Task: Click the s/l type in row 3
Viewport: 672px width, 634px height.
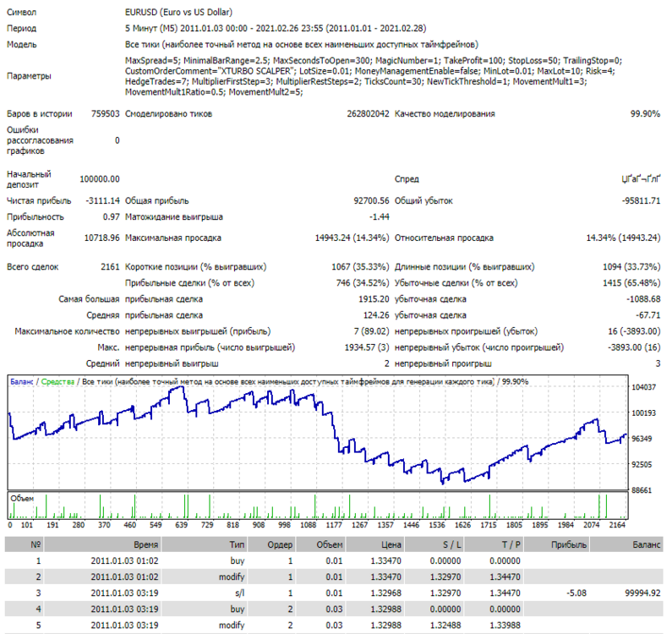Action: [x=239, y=593]
